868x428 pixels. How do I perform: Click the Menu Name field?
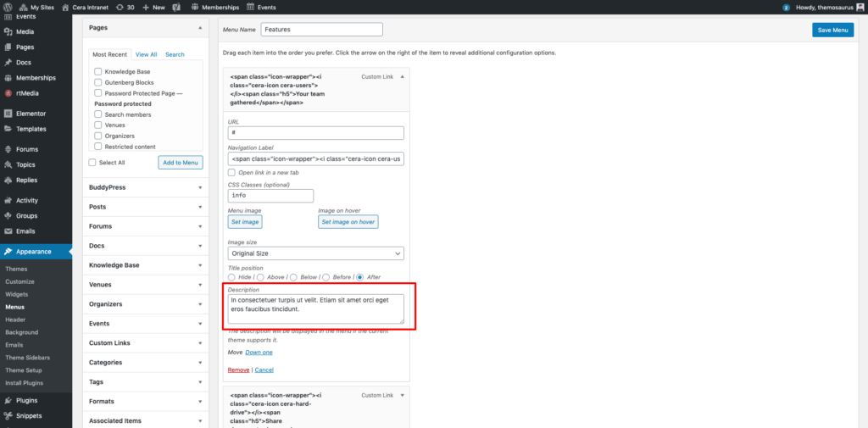tap(321, 30)
